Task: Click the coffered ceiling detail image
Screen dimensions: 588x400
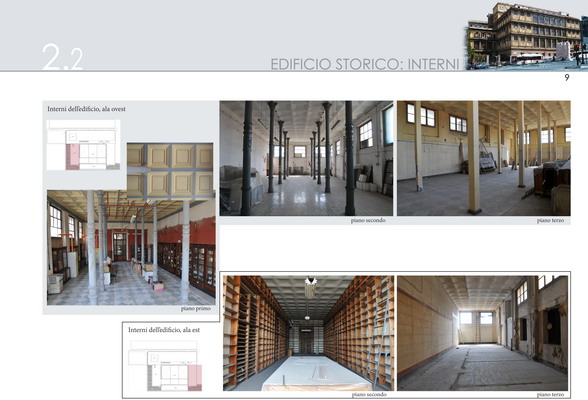Action: coord(170,170)
